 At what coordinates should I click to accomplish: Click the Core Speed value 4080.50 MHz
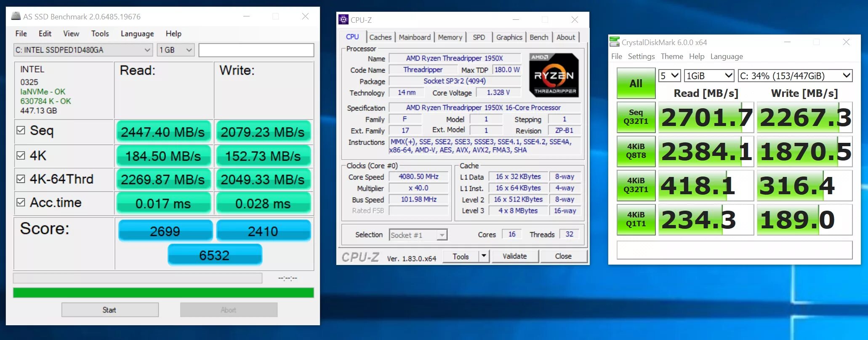418,177
